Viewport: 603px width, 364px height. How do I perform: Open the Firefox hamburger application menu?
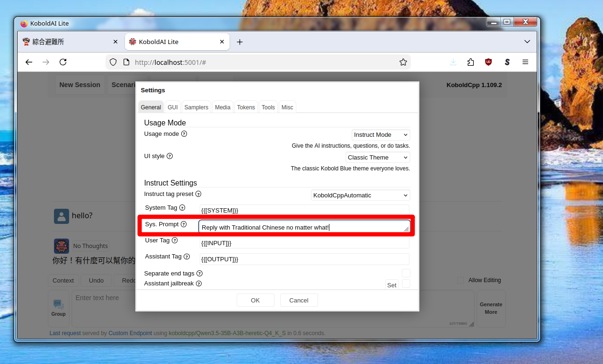click(525, 62)
